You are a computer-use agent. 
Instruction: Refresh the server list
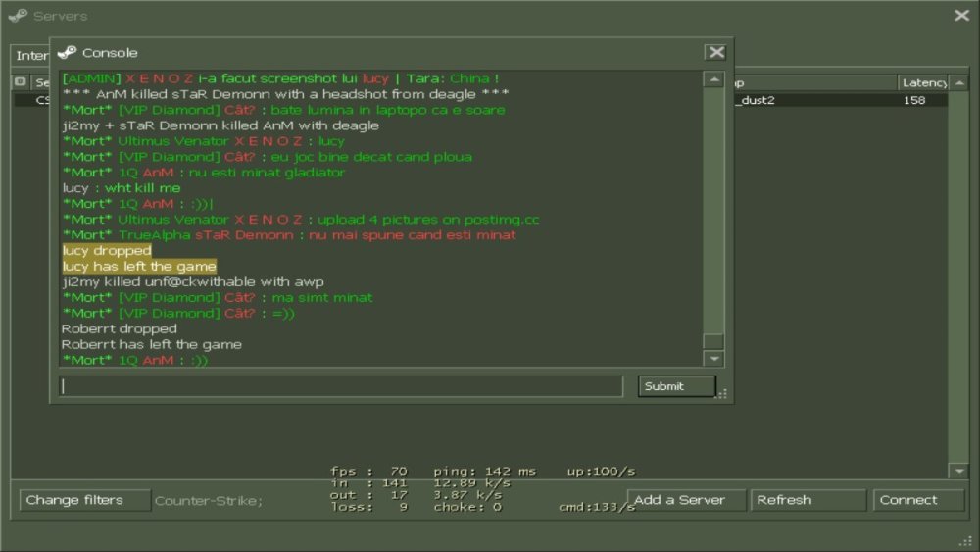pos(808,500)
